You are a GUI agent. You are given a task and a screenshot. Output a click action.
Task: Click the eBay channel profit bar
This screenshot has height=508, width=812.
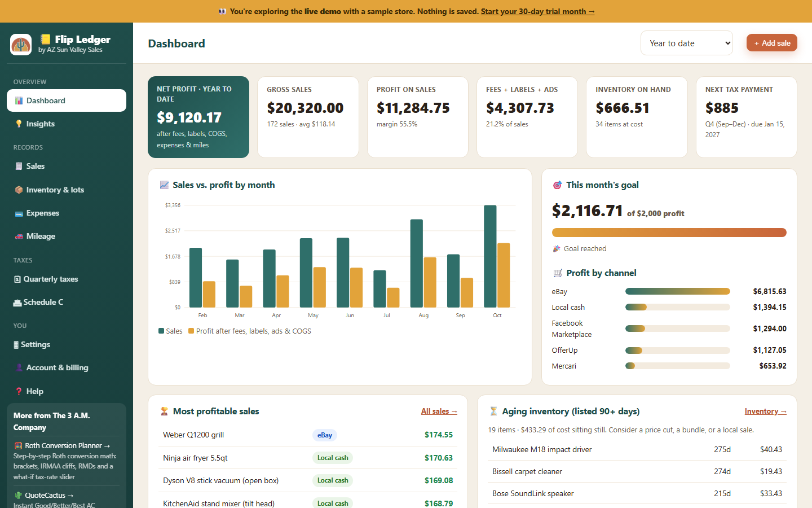[678, 291]
